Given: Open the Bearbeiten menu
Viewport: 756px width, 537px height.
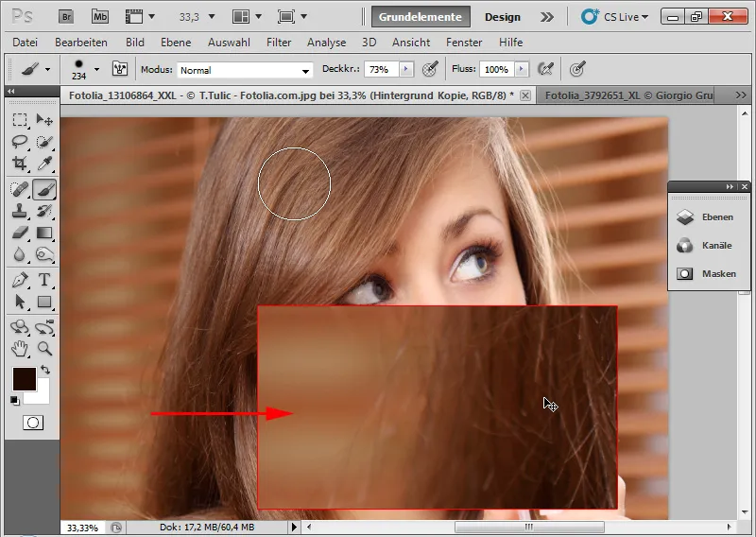Looking at the screenshot, I should point(81,43).
